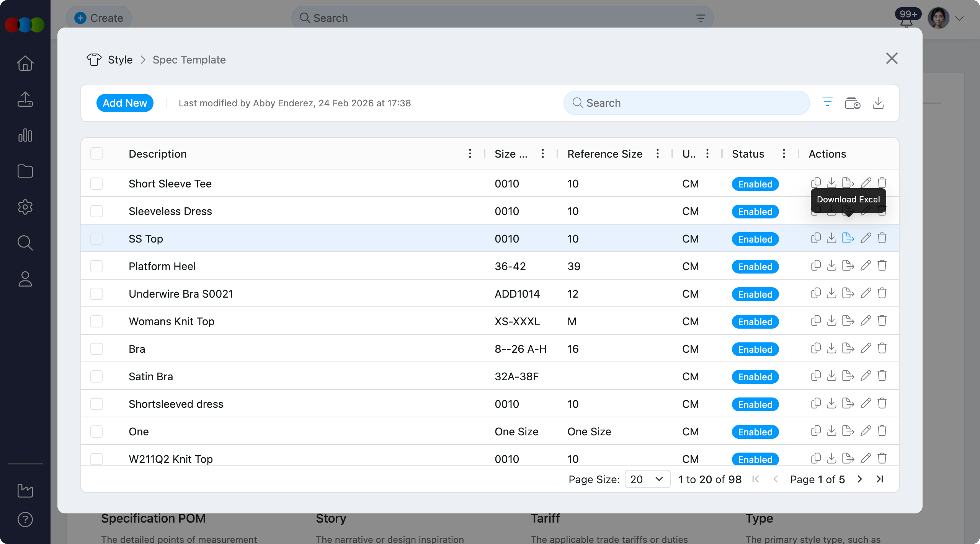Open the Page Size dropdown
The image size is (980, 544).
(647, 479)
